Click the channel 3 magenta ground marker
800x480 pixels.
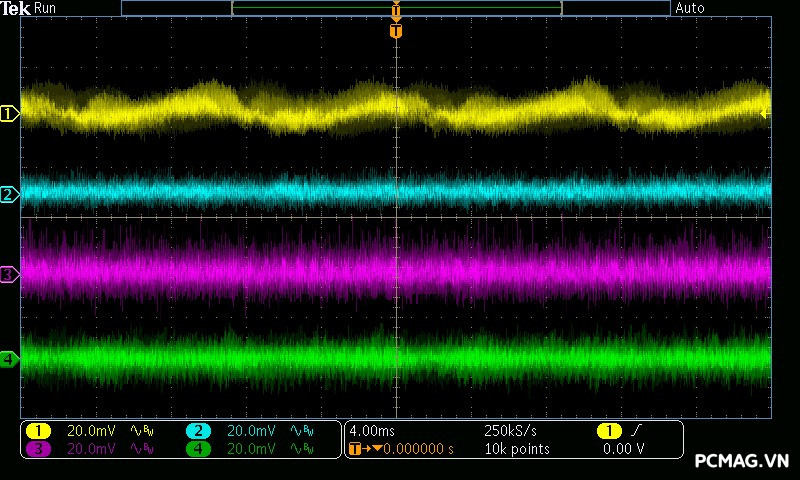pos(9,273)
